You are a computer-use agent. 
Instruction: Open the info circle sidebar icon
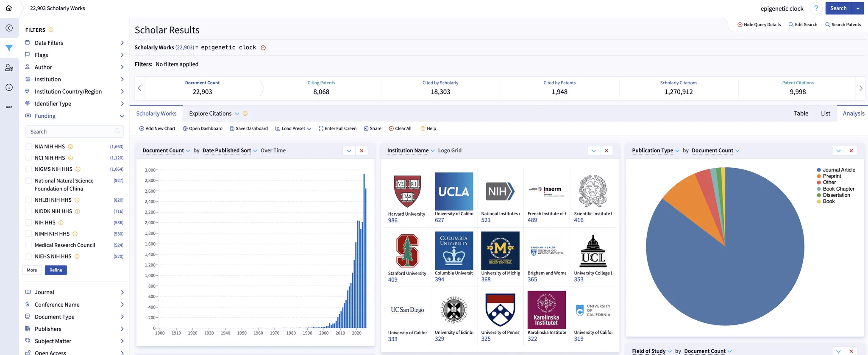click(x=9, y=87)
